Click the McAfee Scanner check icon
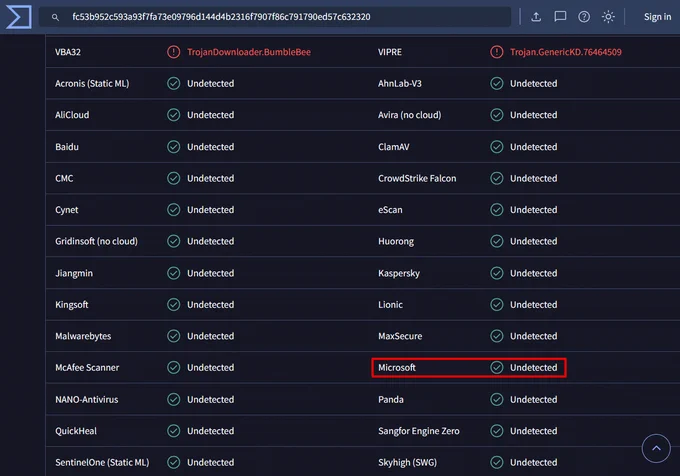The width and height of the screenshot is (680, 476). 173,368
